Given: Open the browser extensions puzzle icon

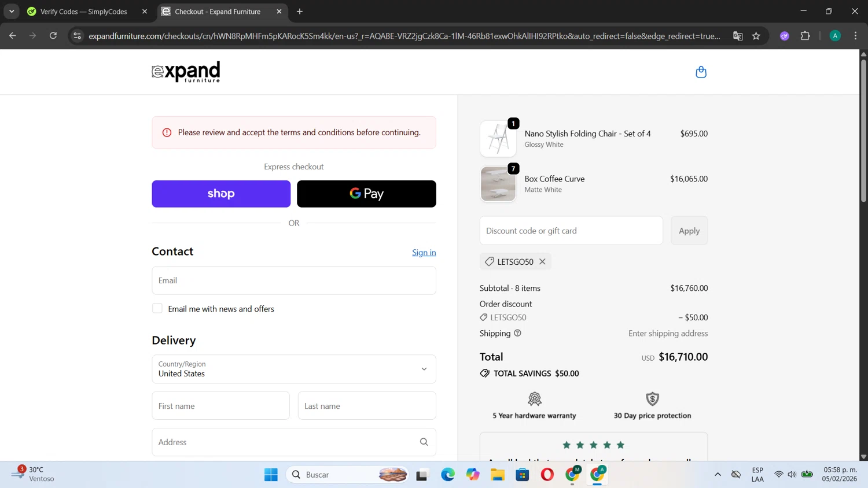Looking at the screenshot, I should [805, 36].
